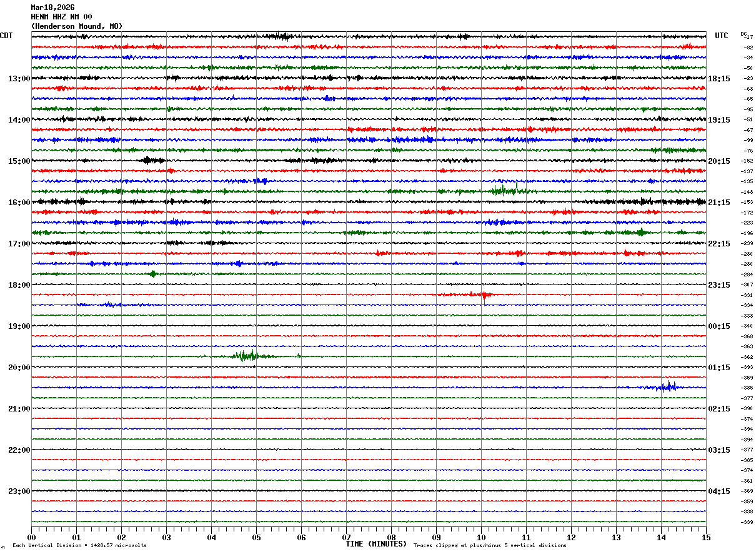The width and height of the screenshot is (756, 554).
Task: Click the (Henderson Mound, MO) station label
Action: (x=77, y=26)
